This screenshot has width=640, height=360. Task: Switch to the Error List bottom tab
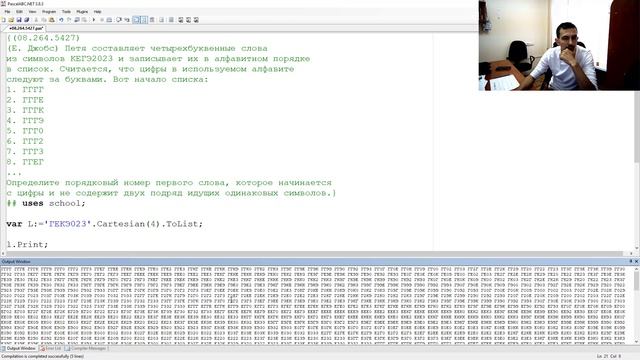coord(51,349)
